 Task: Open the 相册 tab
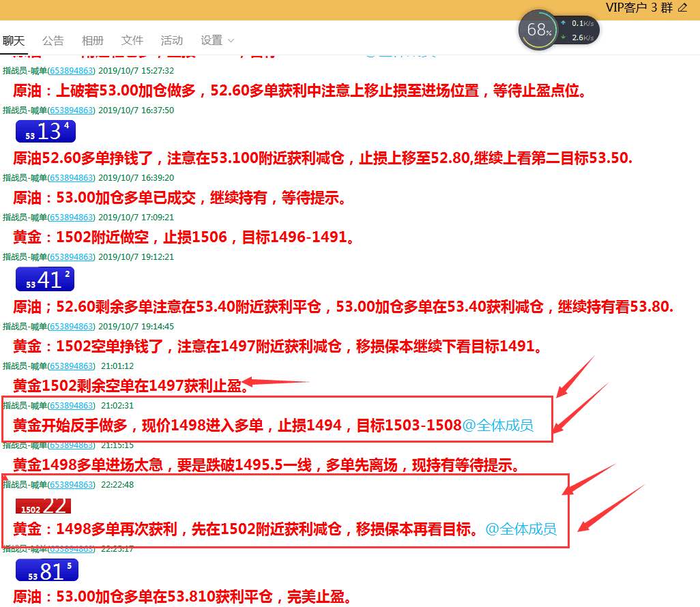(x=92, y=41)
